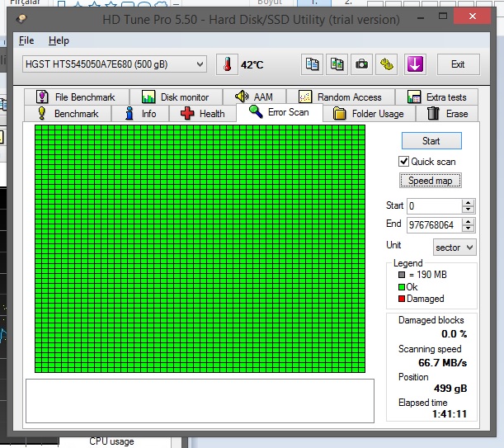This screenshot has width=504, height=448.
Task: Click the empty scan log text box
Action: click(200, 401)
